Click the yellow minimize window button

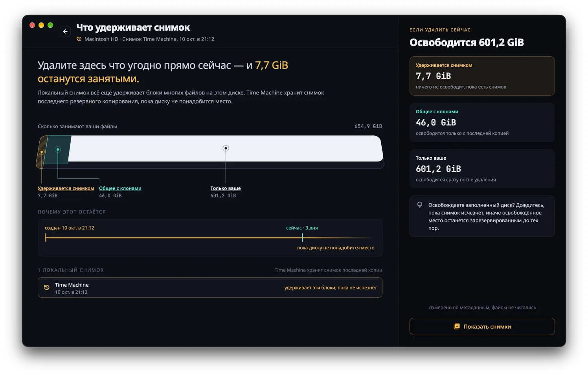[x=41, y=25]
